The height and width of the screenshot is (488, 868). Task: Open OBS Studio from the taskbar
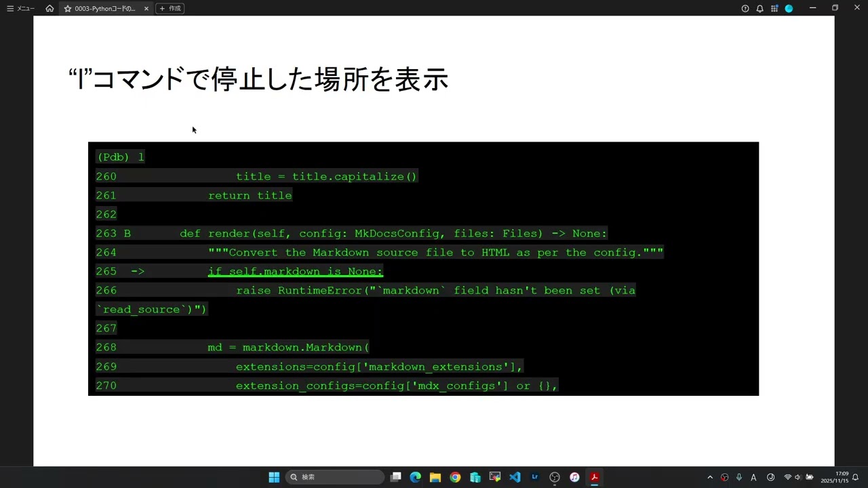coord(555,477)
